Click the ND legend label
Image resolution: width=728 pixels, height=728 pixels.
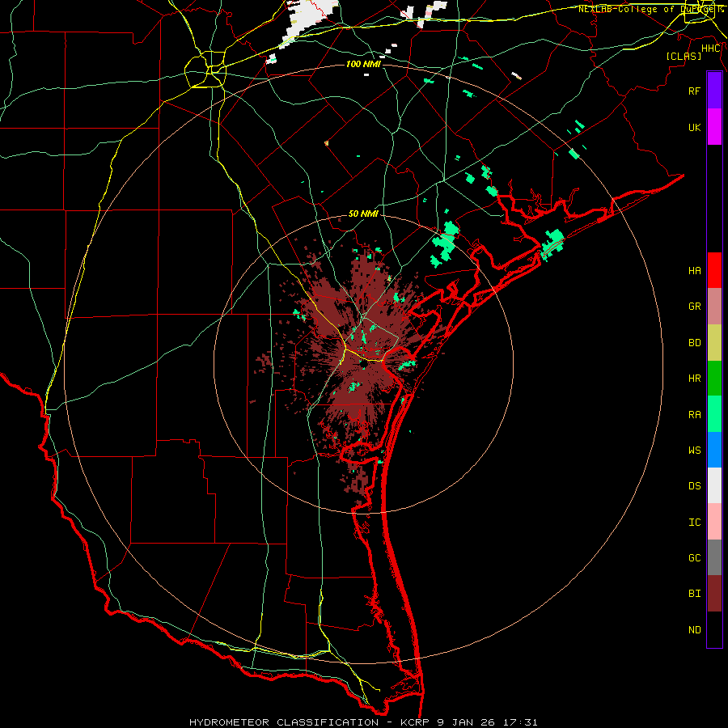point(694,630)
